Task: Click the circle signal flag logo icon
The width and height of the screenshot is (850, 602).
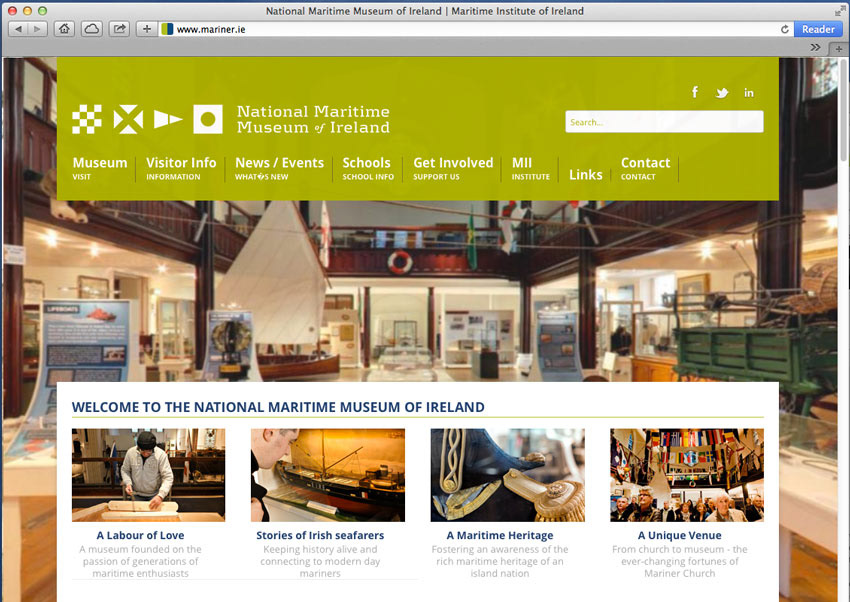Action: coord(208,119)
